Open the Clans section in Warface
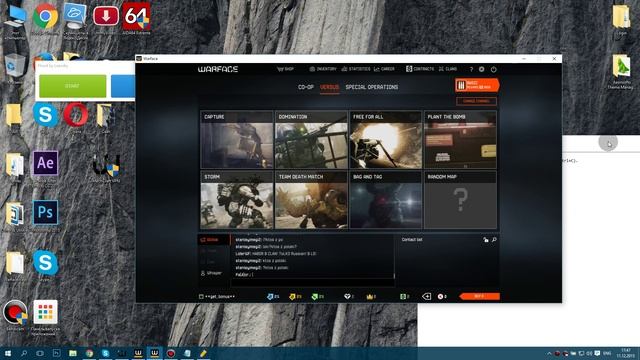This screenshot has height=360, width=640. [448, 69]
